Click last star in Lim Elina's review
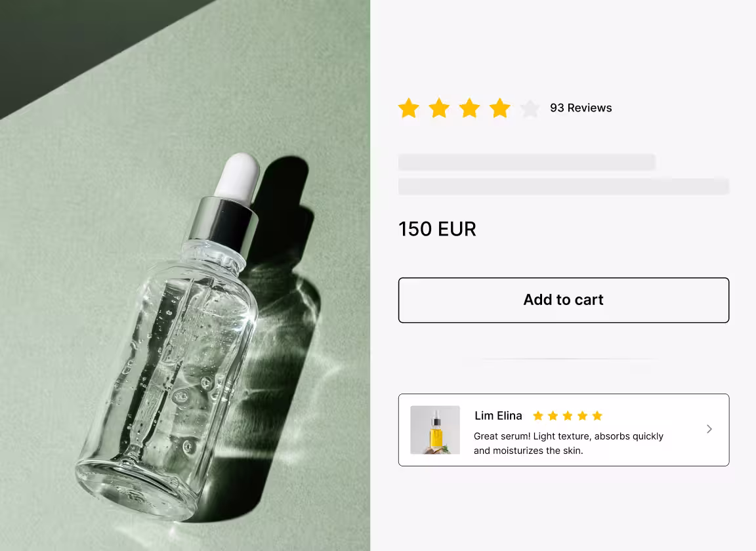The width and height of the screenshot is (756, 551). click(597, 415)
